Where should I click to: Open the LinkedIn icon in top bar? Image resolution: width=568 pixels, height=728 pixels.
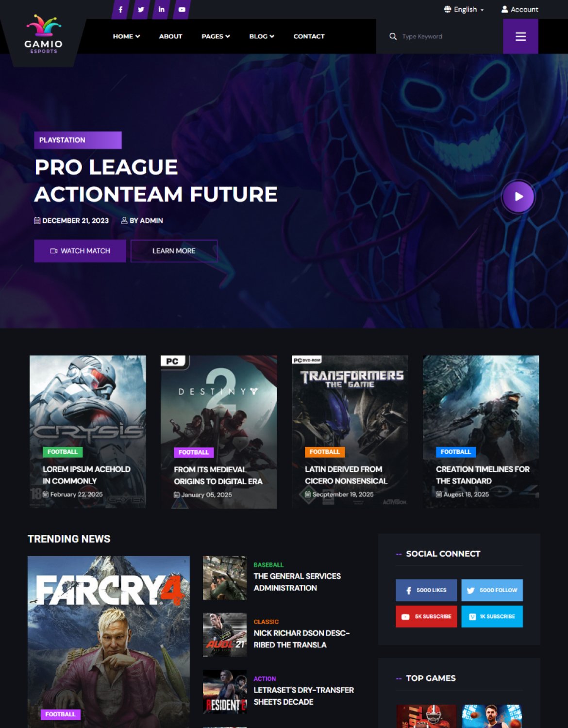pos(161,9)
